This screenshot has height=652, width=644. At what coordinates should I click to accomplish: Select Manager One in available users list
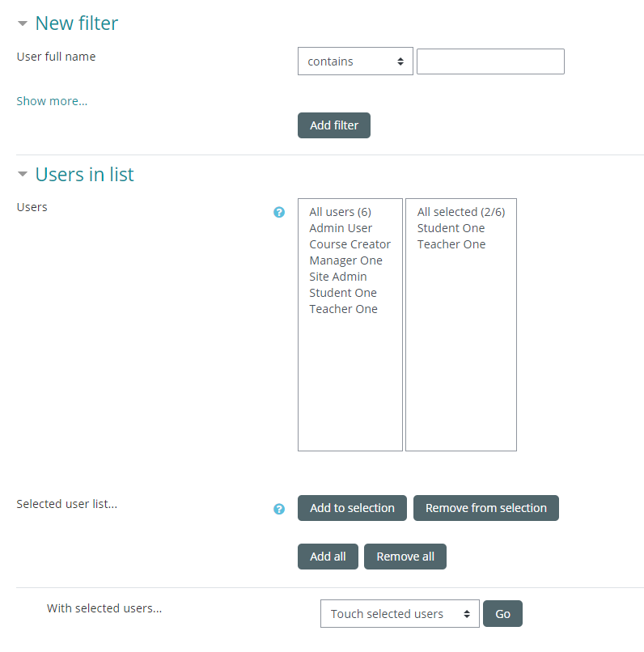[x=345, y=260]
